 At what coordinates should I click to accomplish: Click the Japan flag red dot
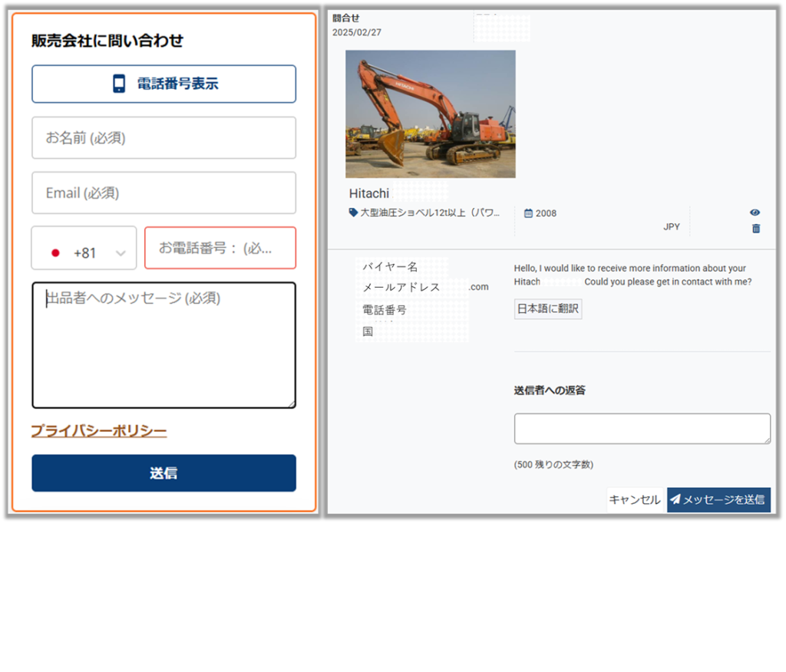[x=55, y=253]
